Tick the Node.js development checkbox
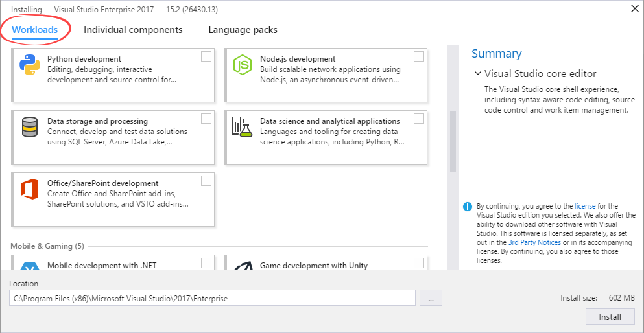Screen dimensions: 644x333 (419, 56)
